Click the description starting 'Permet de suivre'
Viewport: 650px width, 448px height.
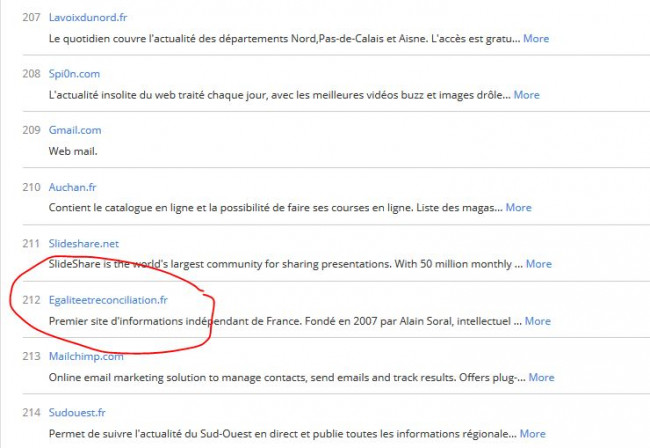(x=283, y=433)
